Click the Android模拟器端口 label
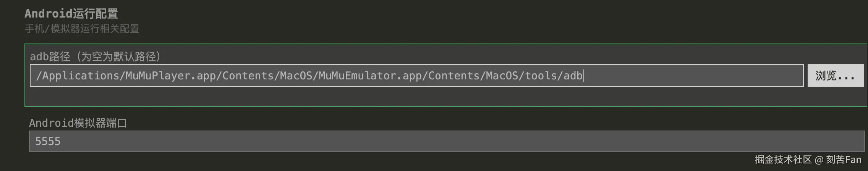 pyautogui.click(x=78, y=123)
